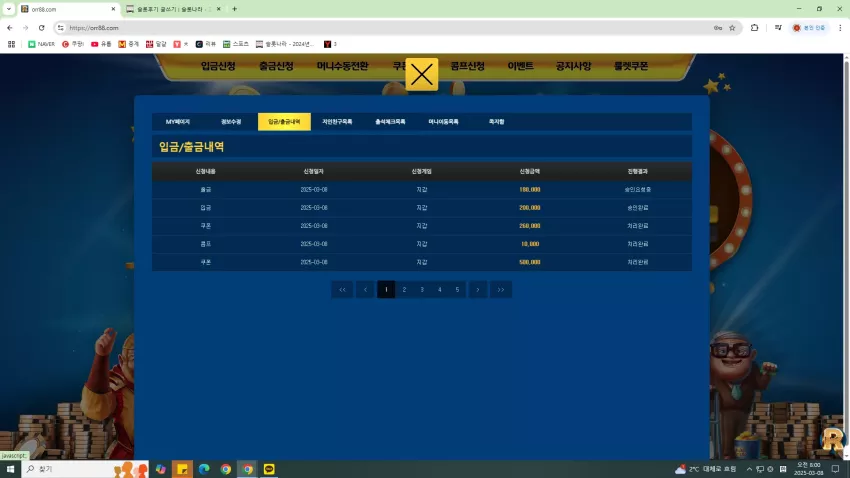Switch to the MY페이지 tab

point(178,122)
